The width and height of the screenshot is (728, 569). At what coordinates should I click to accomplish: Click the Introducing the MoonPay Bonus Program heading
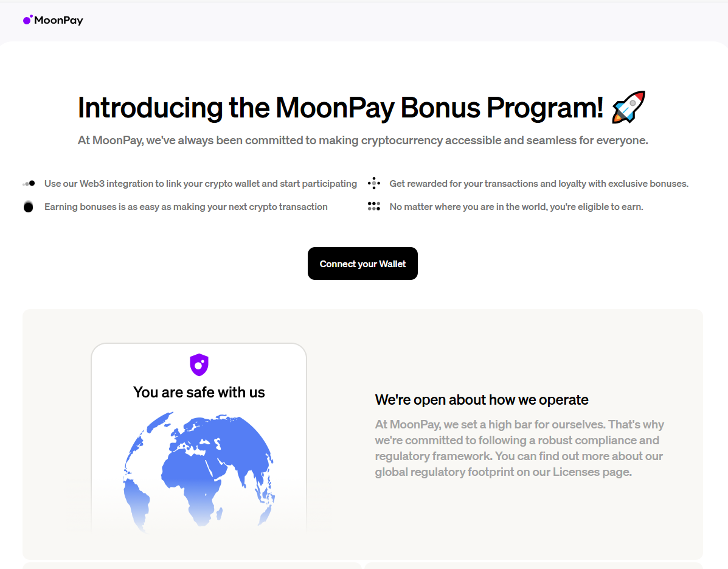340,108
